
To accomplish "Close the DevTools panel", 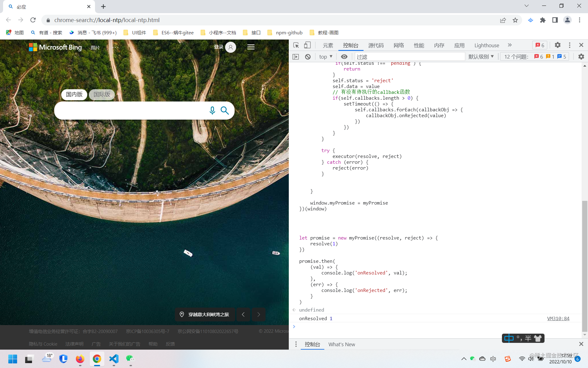I will tap(581, 45).
